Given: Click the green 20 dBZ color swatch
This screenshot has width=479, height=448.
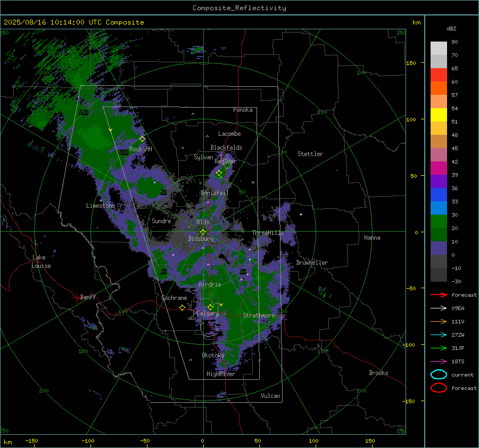Looking at the screenshot, I should pos(439,222).
